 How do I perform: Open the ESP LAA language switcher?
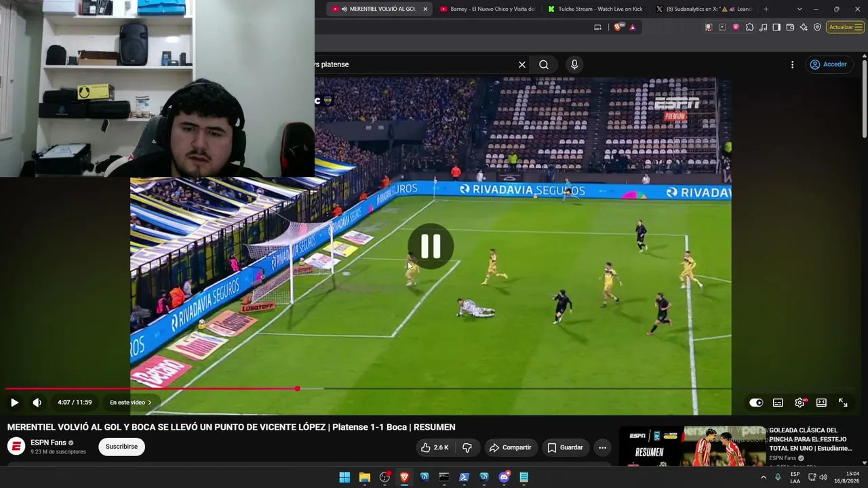point(795,477)
